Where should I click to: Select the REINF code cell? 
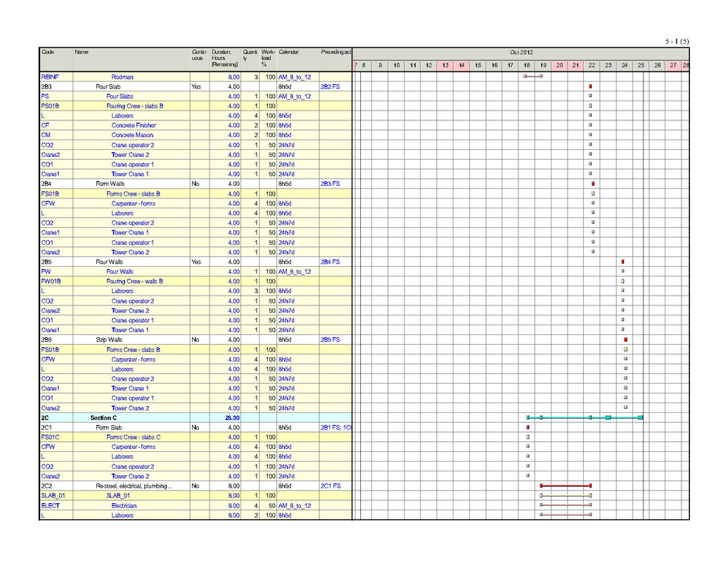[x=56, y=77]
